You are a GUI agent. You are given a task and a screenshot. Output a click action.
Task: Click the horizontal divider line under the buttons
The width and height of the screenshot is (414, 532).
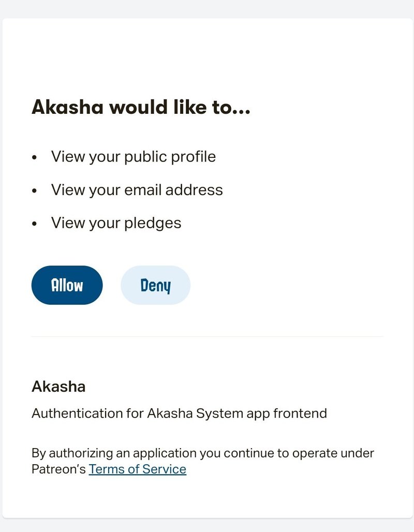click(207, 336)
